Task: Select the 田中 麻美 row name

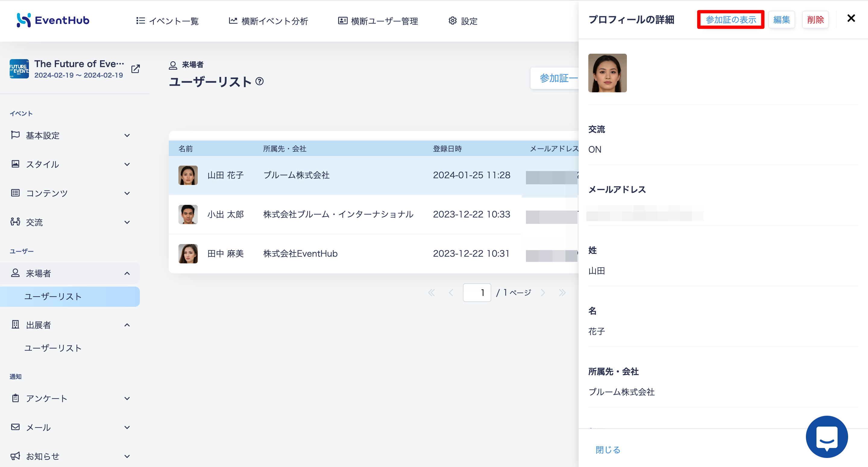Action: 225,254
